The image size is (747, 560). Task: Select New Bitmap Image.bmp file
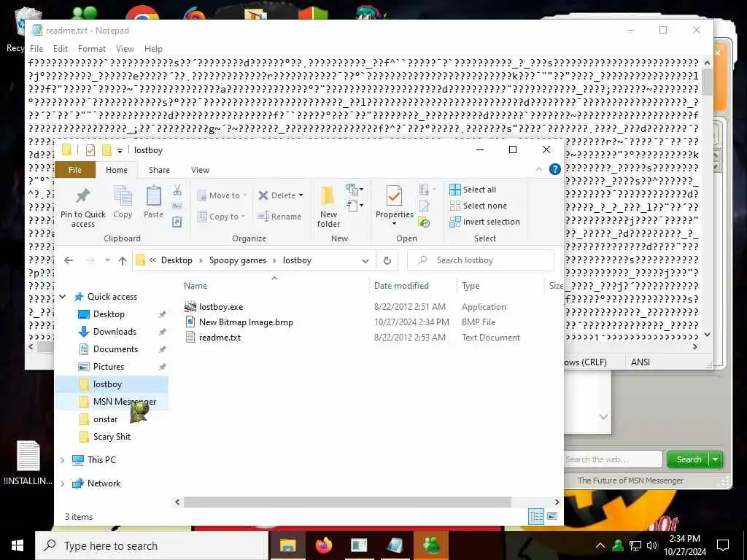pos(246,322)
